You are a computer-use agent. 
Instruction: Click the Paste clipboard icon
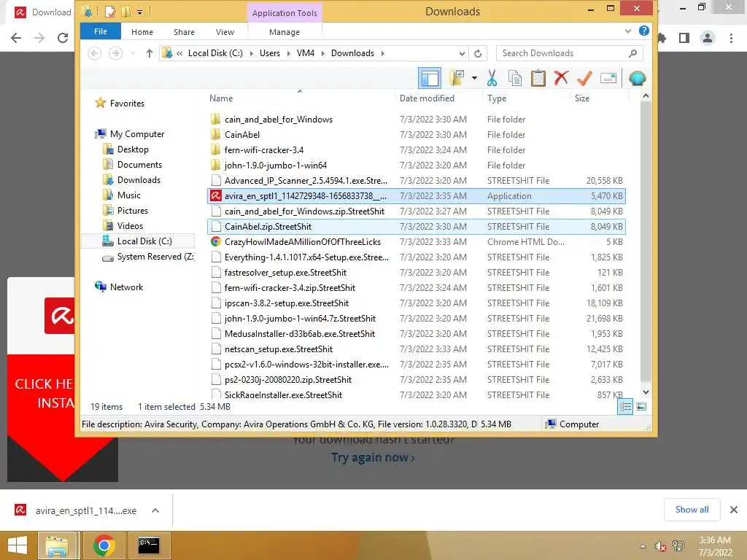(538, 78)
